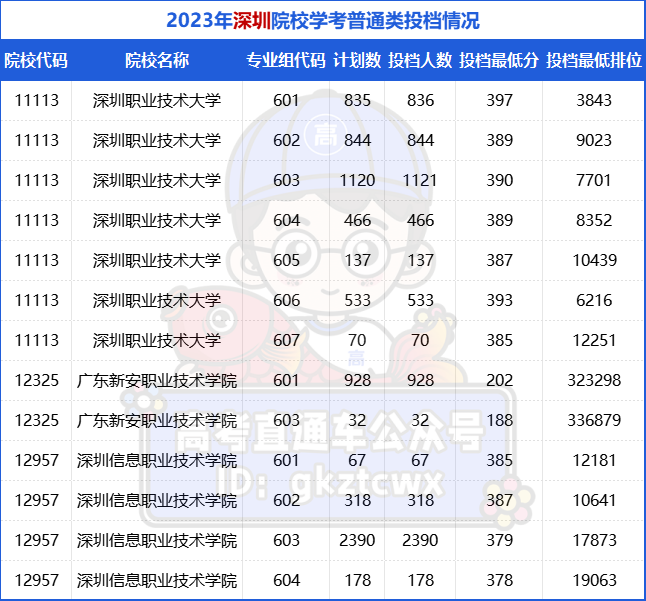Select rank value 10439

tap(595, 260)
